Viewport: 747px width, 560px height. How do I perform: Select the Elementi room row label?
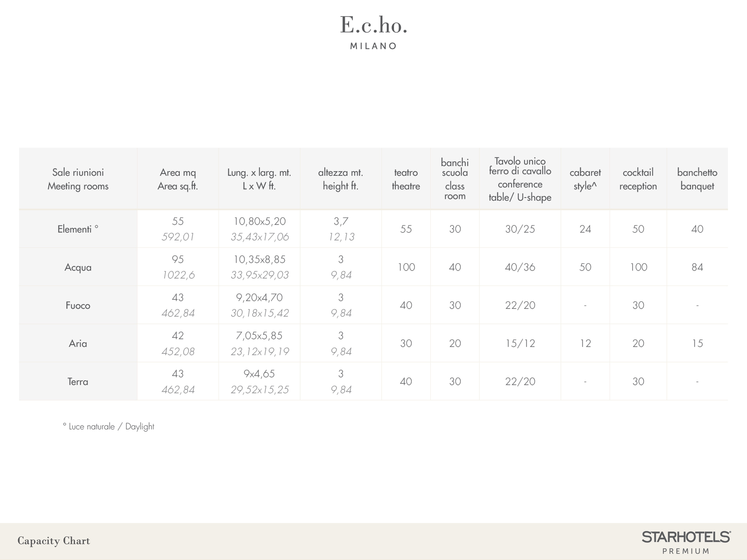click(78, 229)
